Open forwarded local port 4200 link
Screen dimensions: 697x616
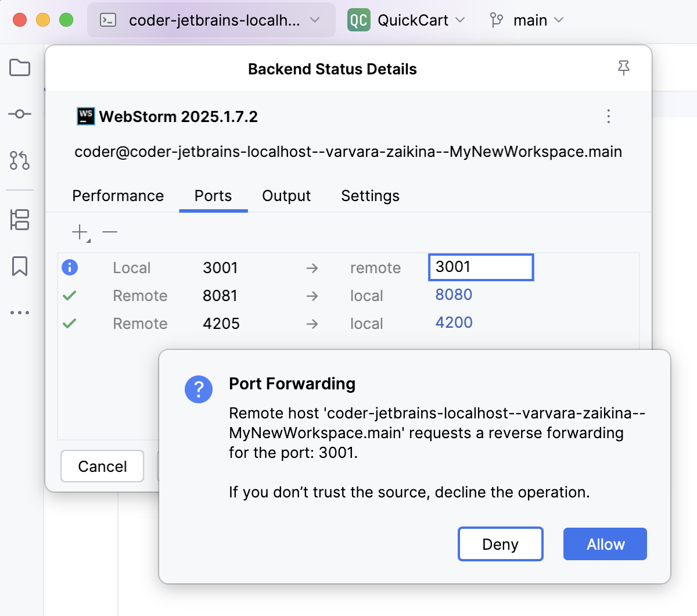(454, 323)
